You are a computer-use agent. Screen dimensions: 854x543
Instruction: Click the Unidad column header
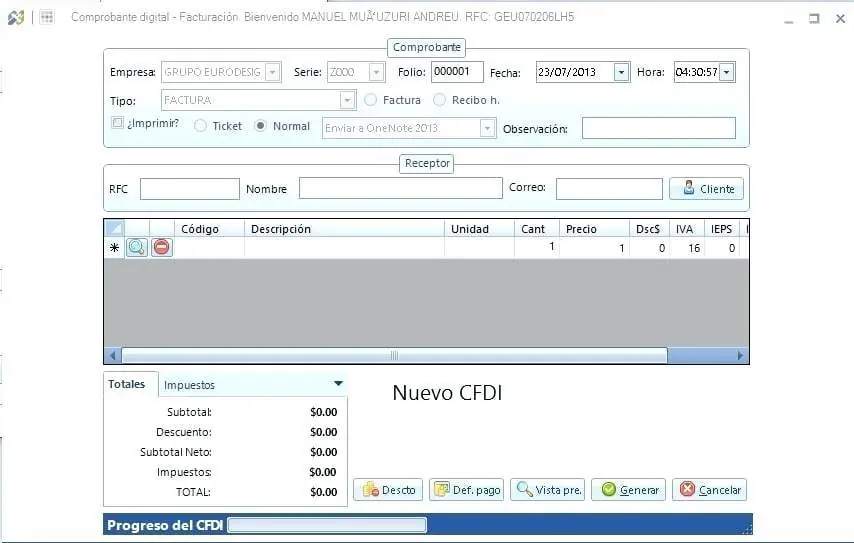click(x=479, y=229)
